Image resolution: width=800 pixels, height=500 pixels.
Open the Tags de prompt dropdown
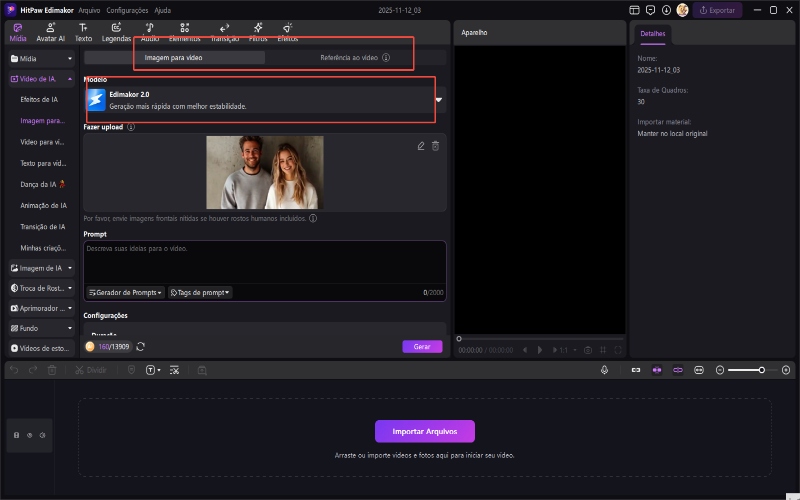tap(200, 292)
